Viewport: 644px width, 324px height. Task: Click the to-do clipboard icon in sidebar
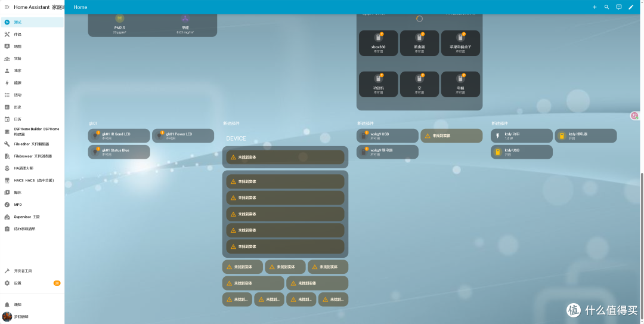(x=7, y=229)
